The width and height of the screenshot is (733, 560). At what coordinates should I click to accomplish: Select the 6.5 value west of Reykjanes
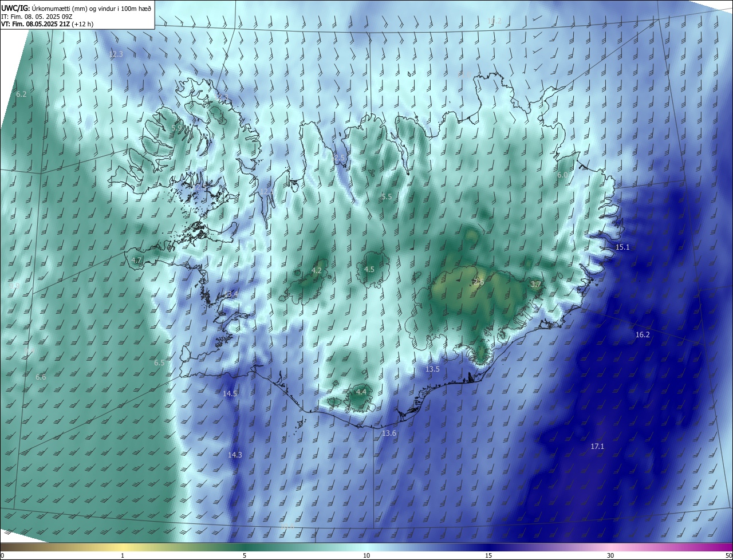coord(159,363)
